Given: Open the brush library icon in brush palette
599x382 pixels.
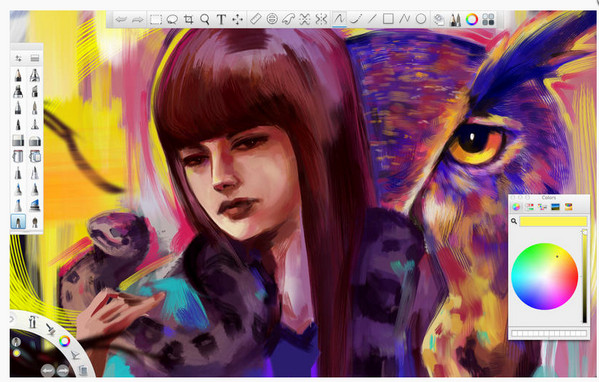Looking at the screenshot, I should [35, 58].
